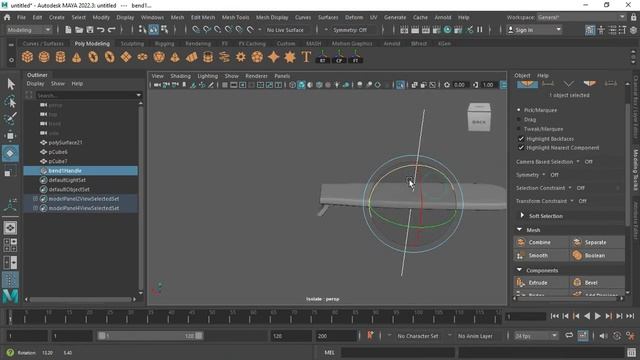Toggle Highlight Nearest Component checkbox

tap(521, 148)
